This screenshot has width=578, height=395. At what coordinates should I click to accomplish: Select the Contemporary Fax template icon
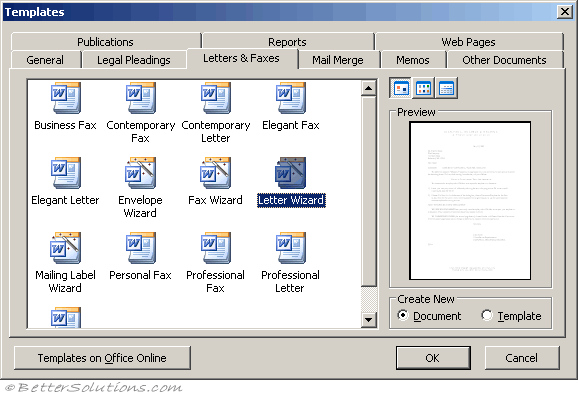(x=140, y=98)
